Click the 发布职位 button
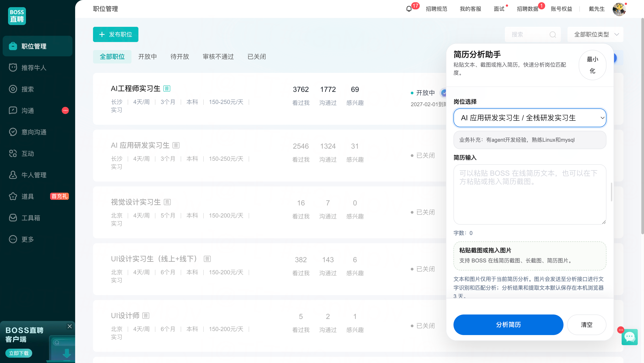The height and width of the screenshot is (363, 644). point(116,34)
